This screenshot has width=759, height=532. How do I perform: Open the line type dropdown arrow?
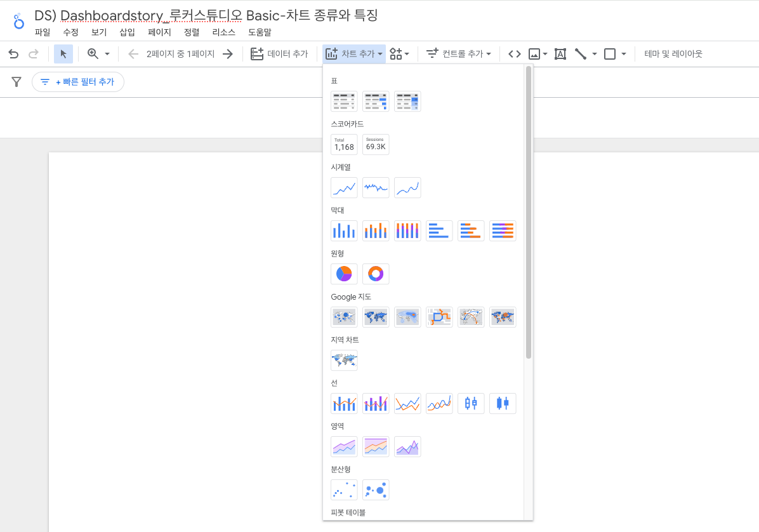coord(595,54)
